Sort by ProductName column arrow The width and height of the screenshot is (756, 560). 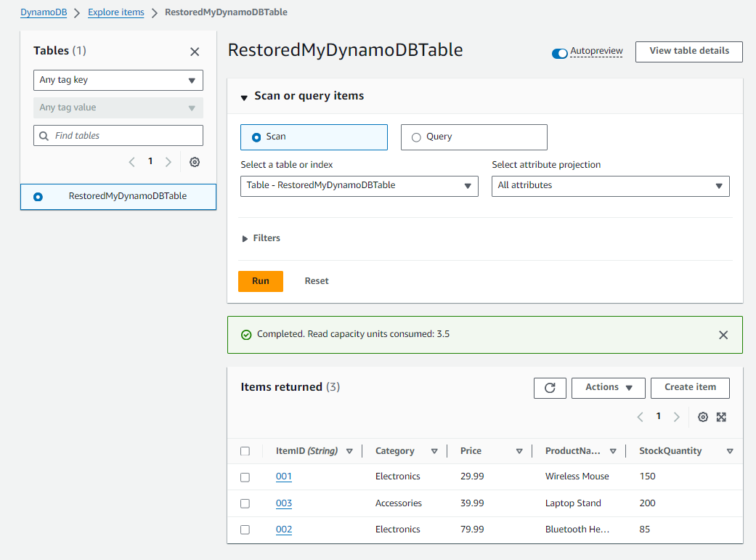[x=613, y=452]
